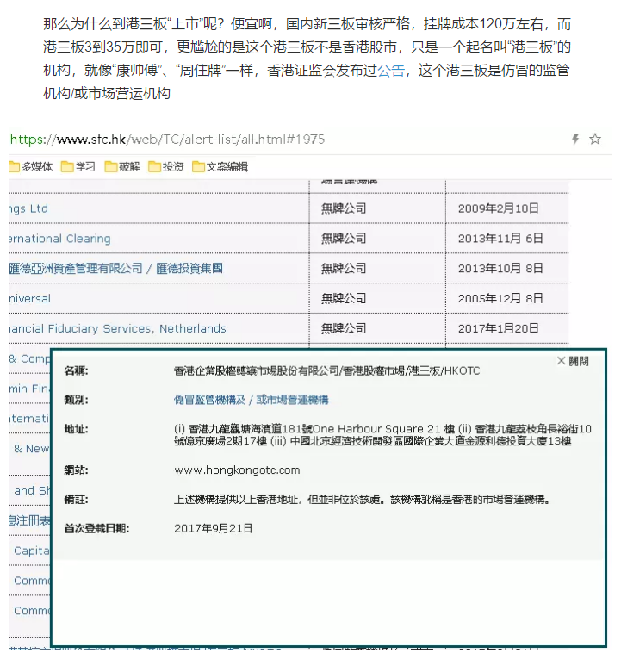Click the lightning bolt icon in address bar
This screenshot has width=621, height=672.
[575, 139]
